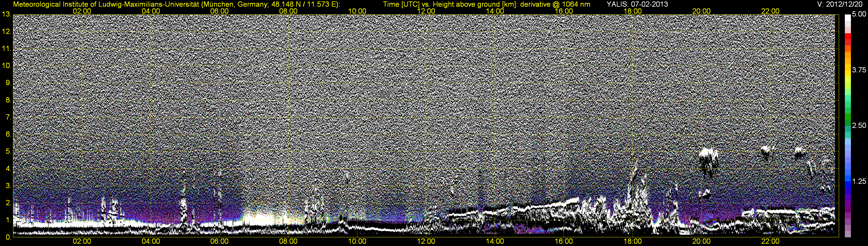The image size is (868, 246).
Task: Select the München coordinates '48.148 N / 11.573 E' text
Action: click(303, 4)
